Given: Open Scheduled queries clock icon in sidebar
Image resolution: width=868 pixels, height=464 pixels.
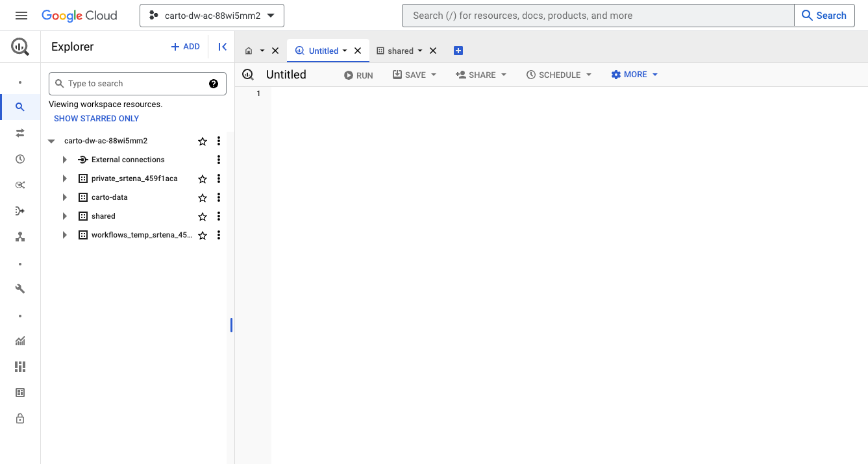Looking at the screenshot, I should [20, 159].
